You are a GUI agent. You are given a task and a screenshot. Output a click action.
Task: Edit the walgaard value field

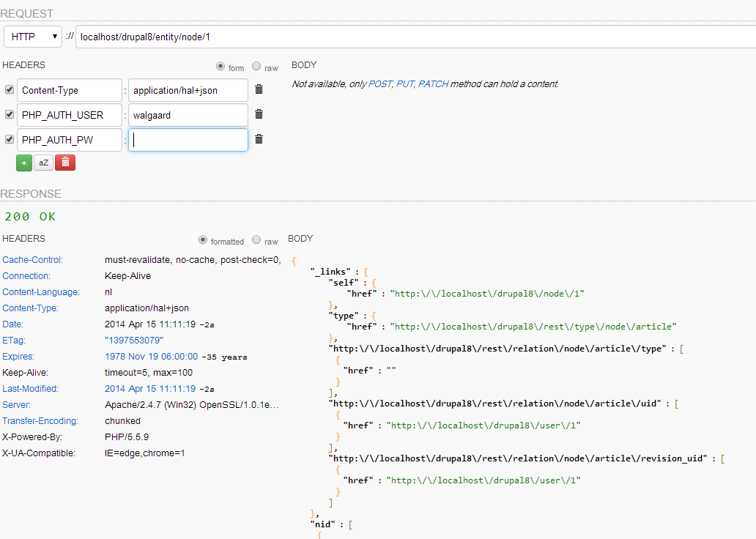click(188, 115)
